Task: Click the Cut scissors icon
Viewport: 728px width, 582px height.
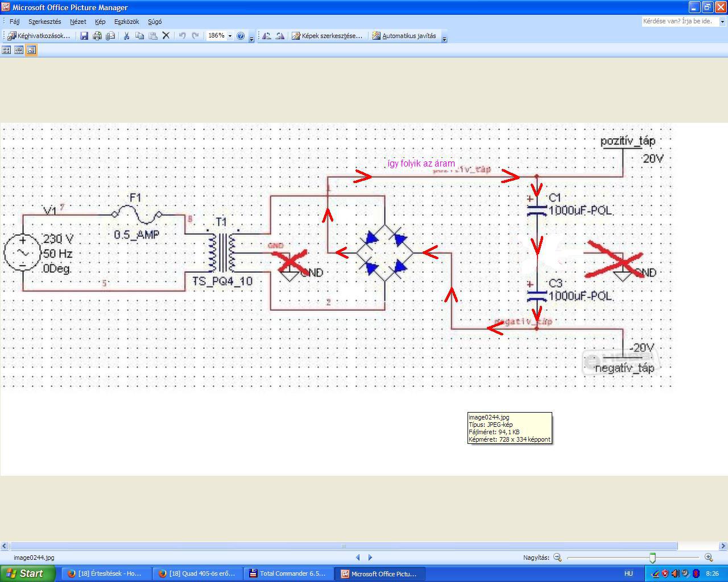Action: point(126,36)
